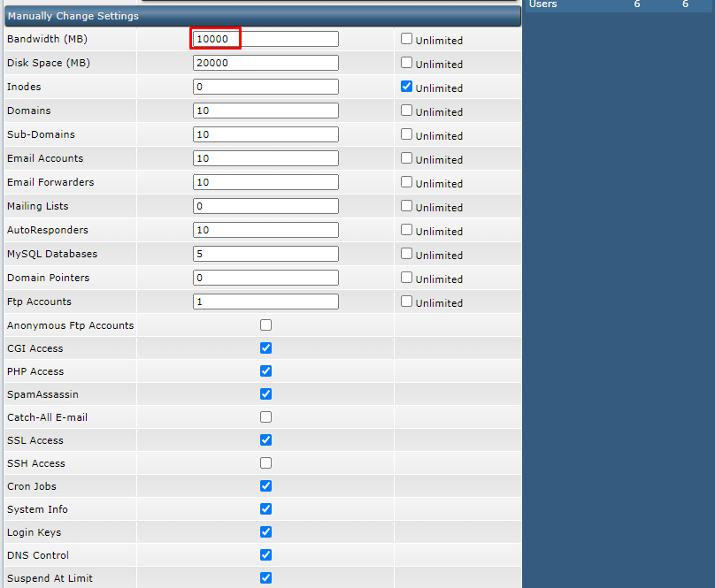The image size is (715, 588).
Task: Disable CGI Access checkbox
Action: click(265, 348)
